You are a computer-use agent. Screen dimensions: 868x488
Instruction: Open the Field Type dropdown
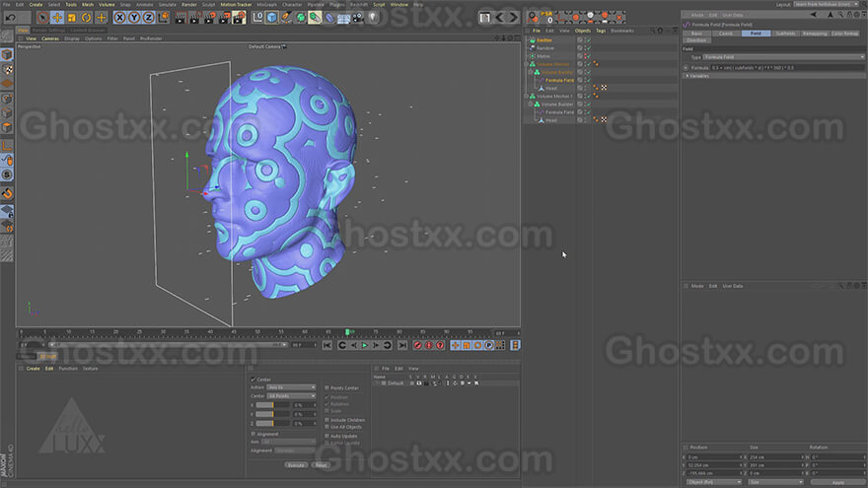[x=784, y=57]
